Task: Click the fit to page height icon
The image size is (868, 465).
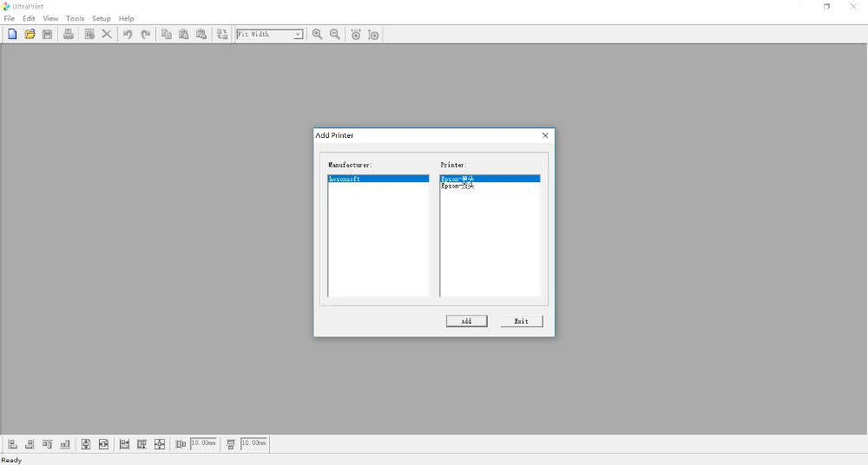Action: 142,444
